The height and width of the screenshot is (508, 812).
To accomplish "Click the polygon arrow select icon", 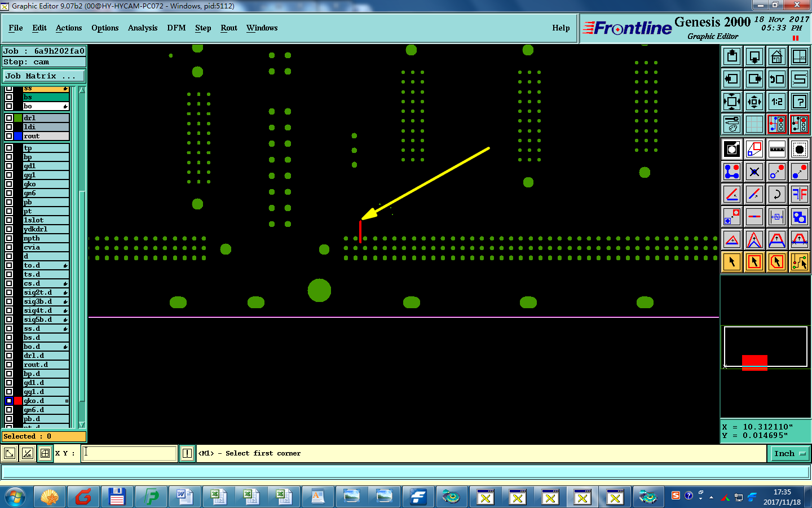I will click(x=777, y=262).
